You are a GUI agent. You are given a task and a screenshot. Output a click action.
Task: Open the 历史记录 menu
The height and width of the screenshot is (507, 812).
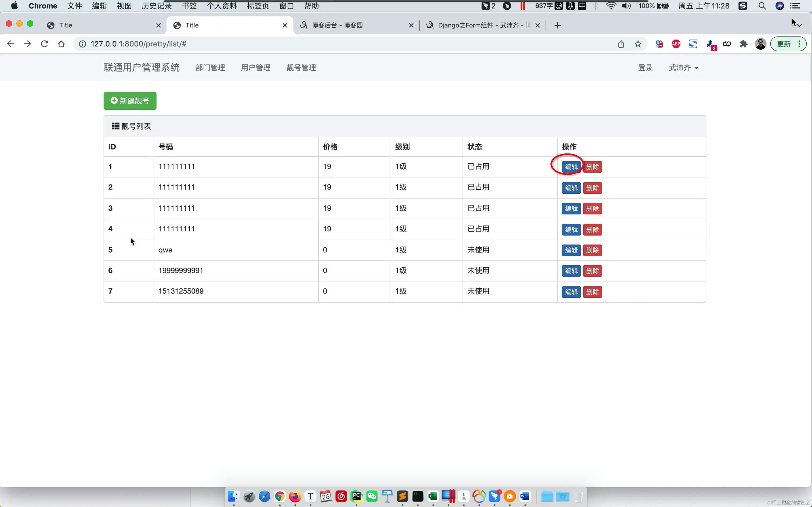pyautogui.click(x=156, y=6)
